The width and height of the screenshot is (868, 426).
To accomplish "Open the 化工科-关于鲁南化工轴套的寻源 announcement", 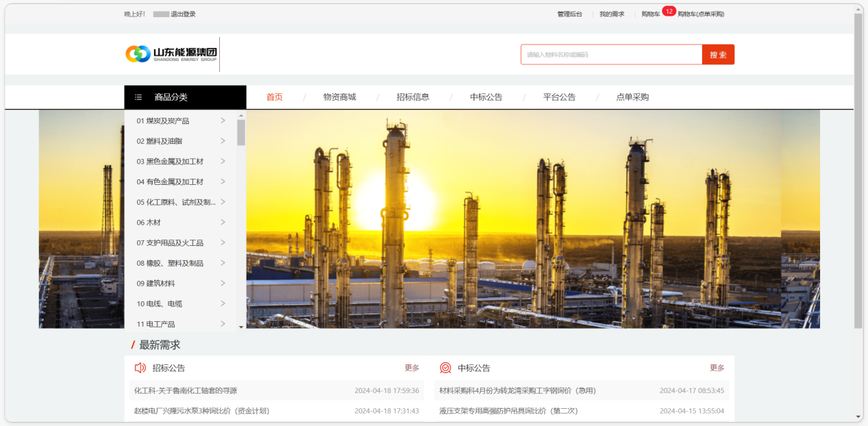I will pos(186,390).
